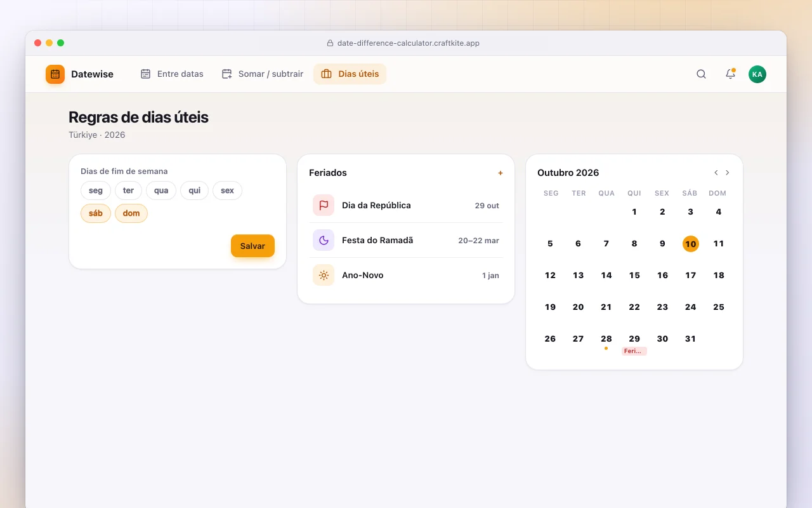This screenshot has height=508, width=812.
Task: Click the 20–22 mar date text
Action: (x=478, y=241)
